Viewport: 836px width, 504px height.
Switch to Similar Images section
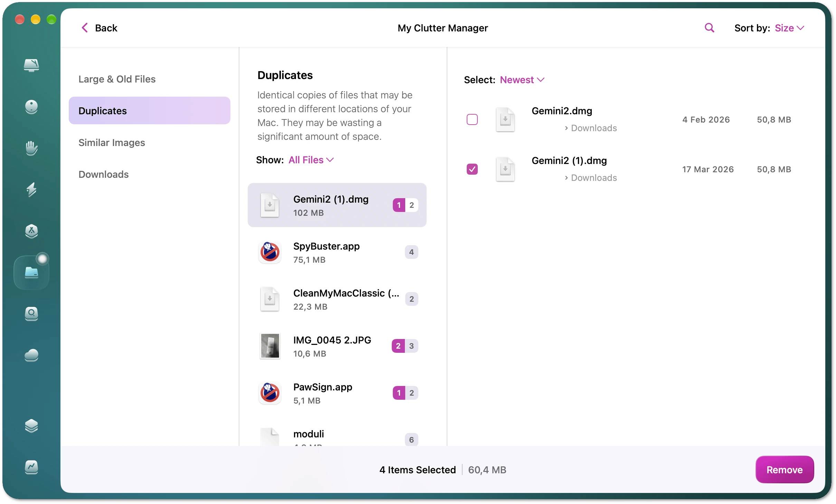149,143
